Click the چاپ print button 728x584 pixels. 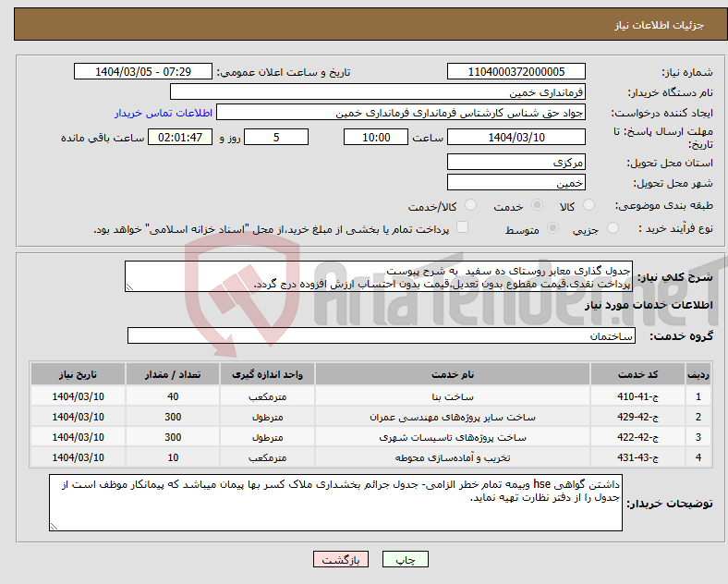(406, 559)
